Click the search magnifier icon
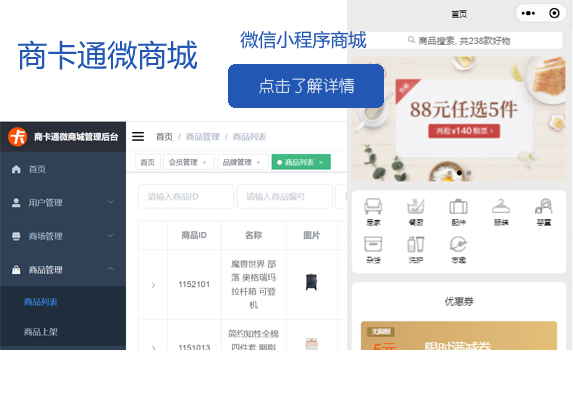Screen dimensions: 573x405 pyautogui.click(x=411, y=40)
